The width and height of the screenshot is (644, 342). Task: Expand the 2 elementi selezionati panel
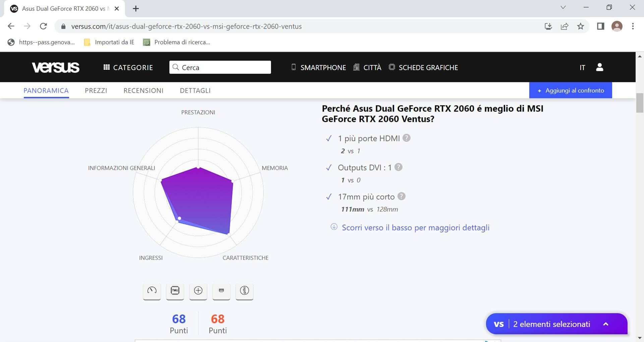pos(557,324)
